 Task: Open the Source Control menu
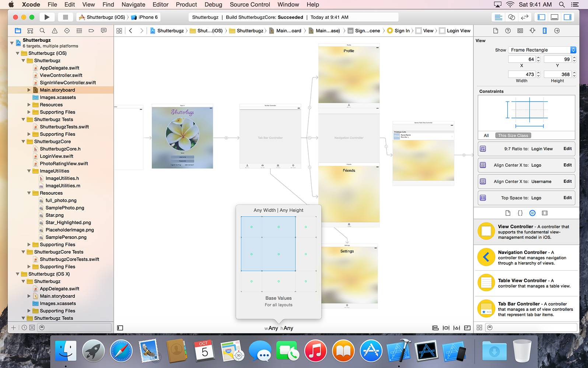(250, 4)
